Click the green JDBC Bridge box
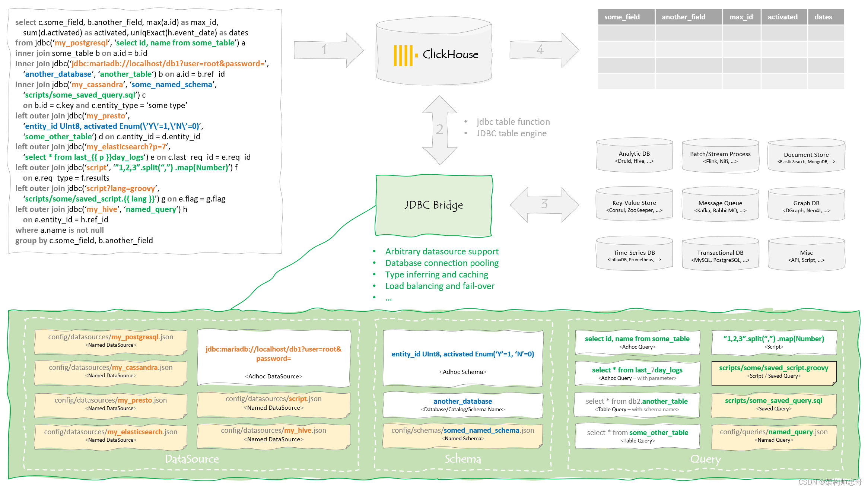This screenshot has width=868, height=489. point(434,205)
